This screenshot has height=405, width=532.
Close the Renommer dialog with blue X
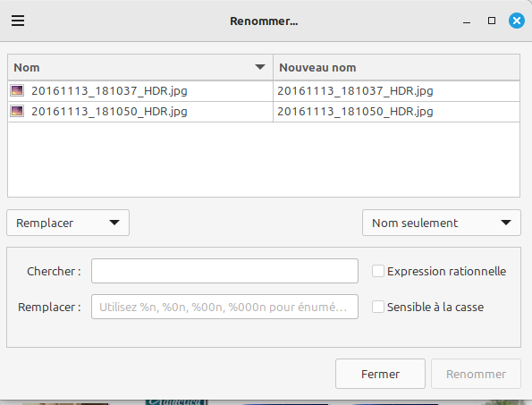tap(517, 21)
